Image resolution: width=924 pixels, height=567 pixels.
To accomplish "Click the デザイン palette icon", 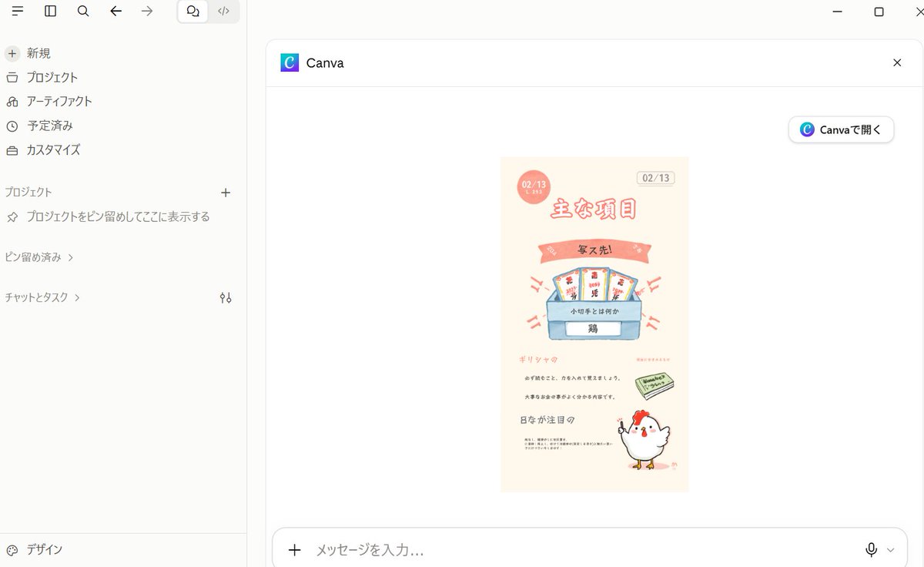I will [x=12, y=550].
